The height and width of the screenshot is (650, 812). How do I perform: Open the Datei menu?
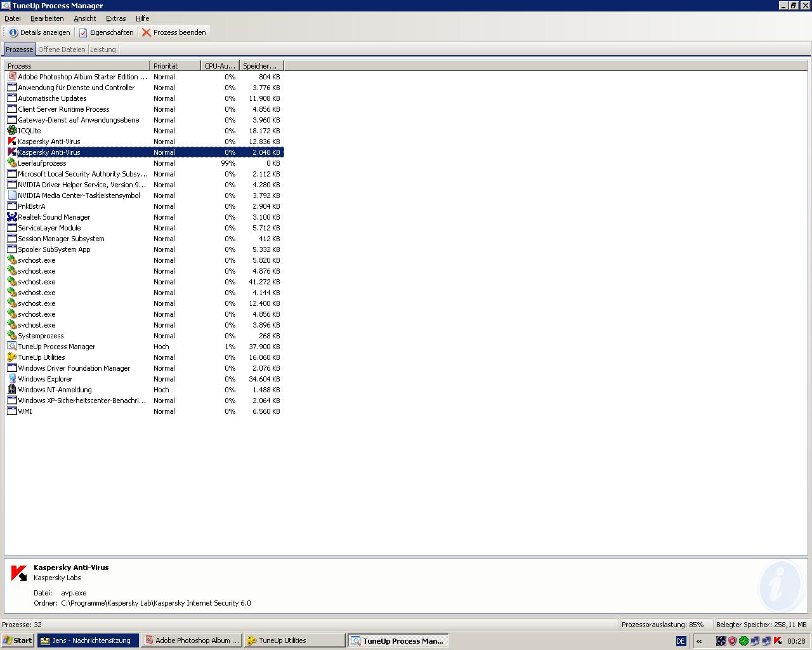tap(13, 18)
